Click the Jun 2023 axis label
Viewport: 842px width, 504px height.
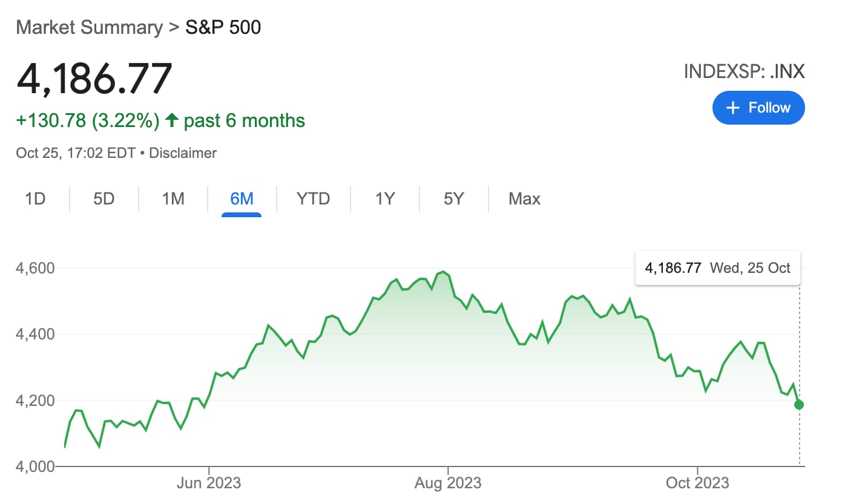point(208,483)
